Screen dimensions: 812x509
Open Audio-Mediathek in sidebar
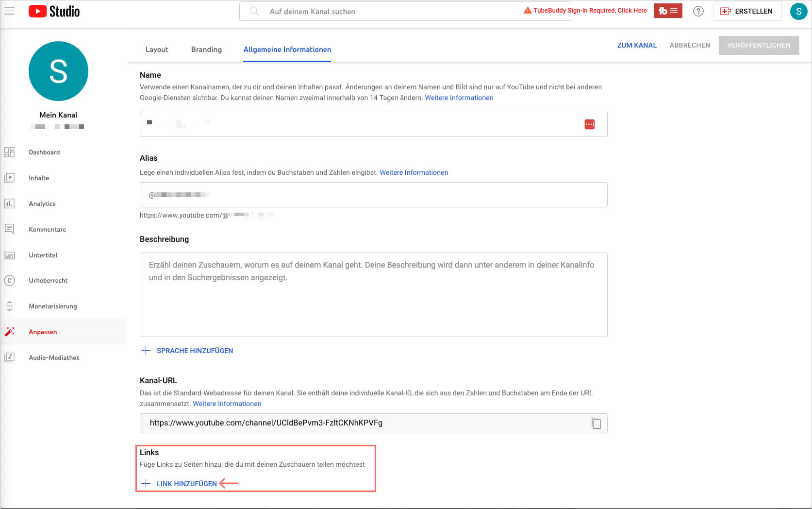pos(54,357)
